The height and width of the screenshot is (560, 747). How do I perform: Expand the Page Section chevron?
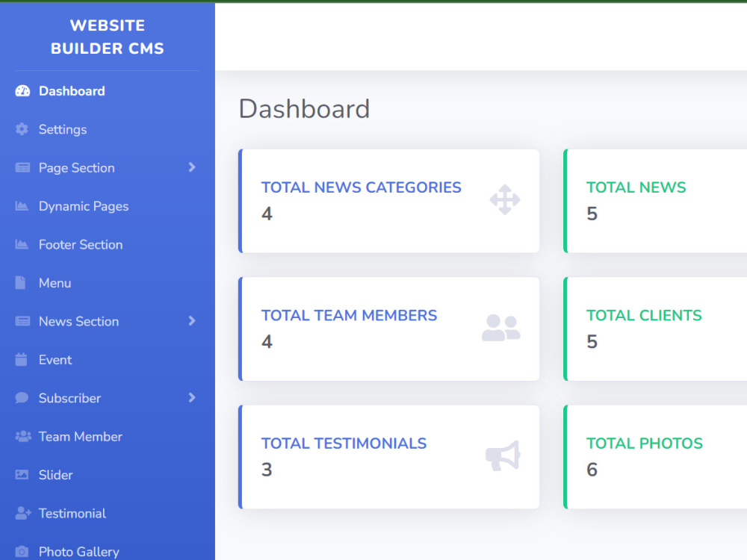(x=192, y=167)
